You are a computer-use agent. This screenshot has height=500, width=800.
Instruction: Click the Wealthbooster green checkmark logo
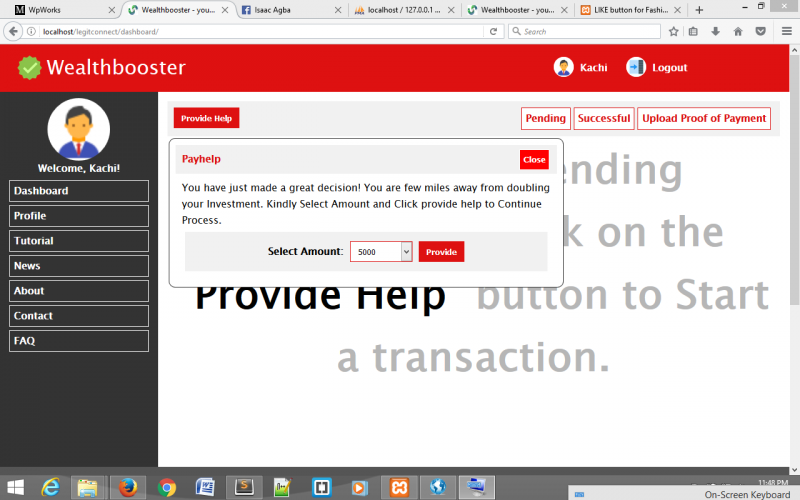pos(29,67)
